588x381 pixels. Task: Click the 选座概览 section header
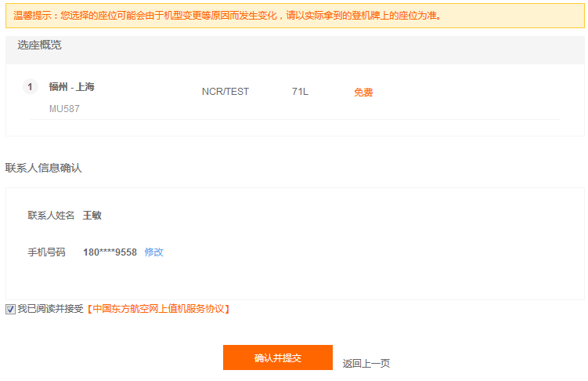[x=39, y=45]
